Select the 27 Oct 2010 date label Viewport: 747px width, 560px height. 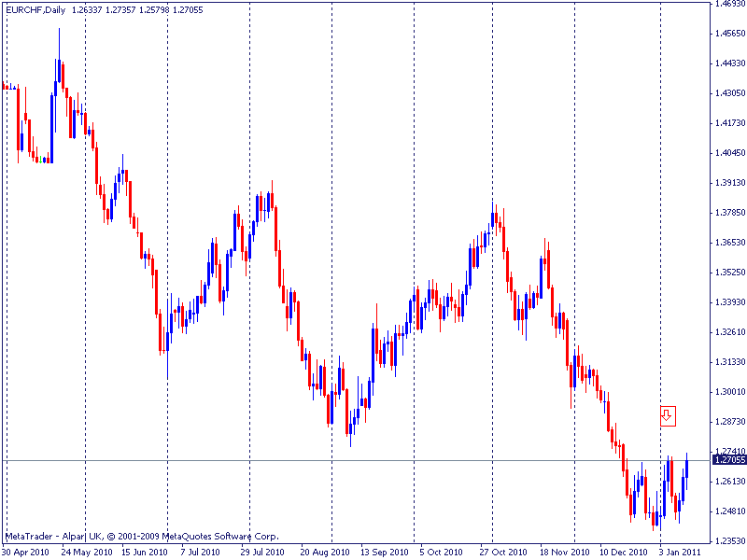[x=503, y=552]
